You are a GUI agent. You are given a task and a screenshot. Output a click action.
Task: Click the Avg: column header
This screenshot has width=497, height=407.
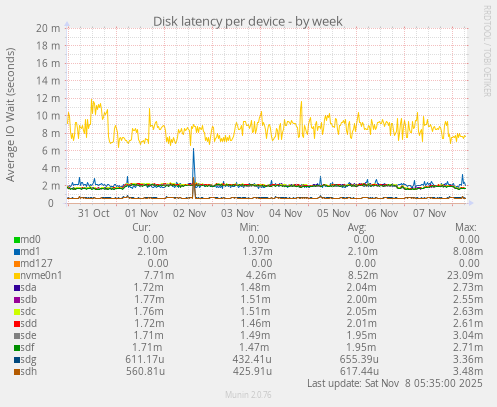tap(357, 227)
